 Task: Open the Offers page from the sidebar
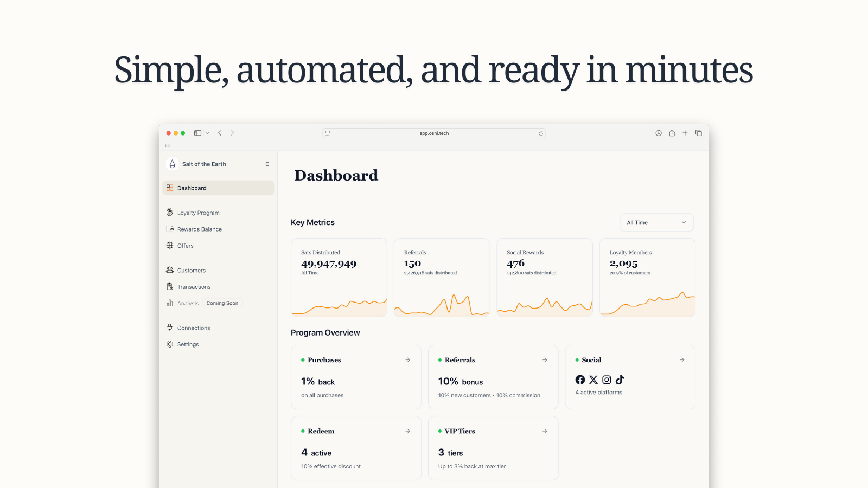tap(187, 246)
